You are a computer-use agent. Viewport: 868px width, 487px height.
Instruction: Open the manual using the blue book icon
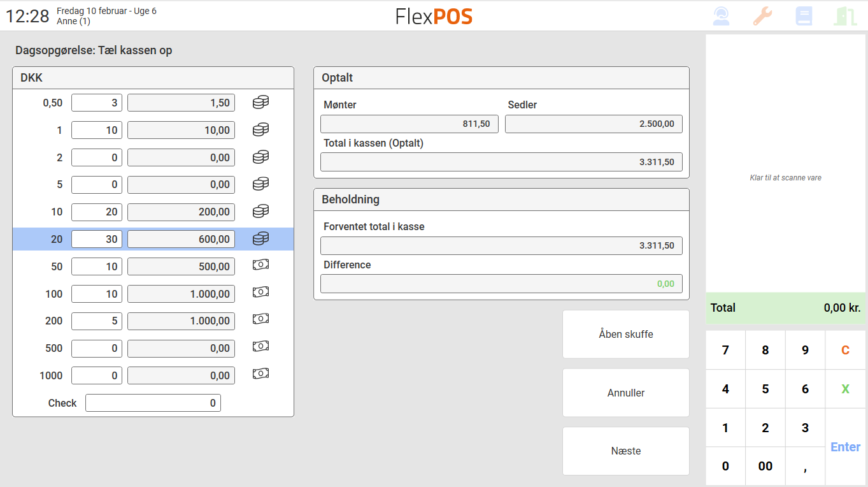click(804, 15)
